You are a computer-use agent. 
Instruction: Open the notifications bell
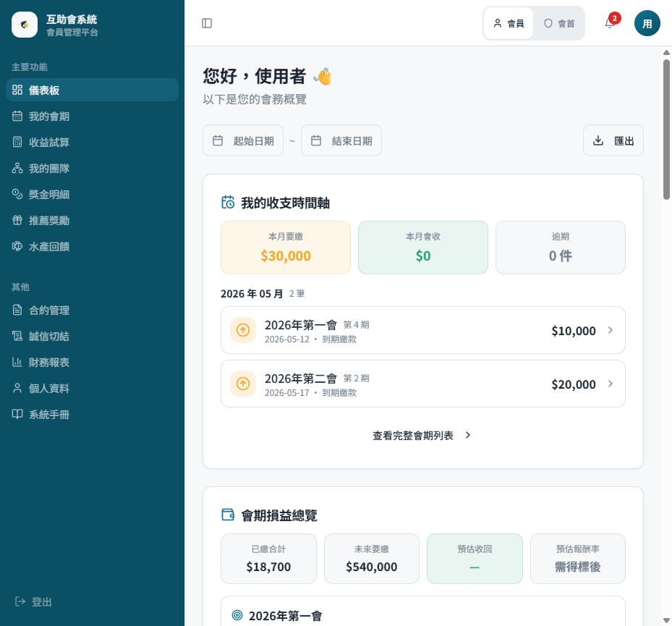610,23
